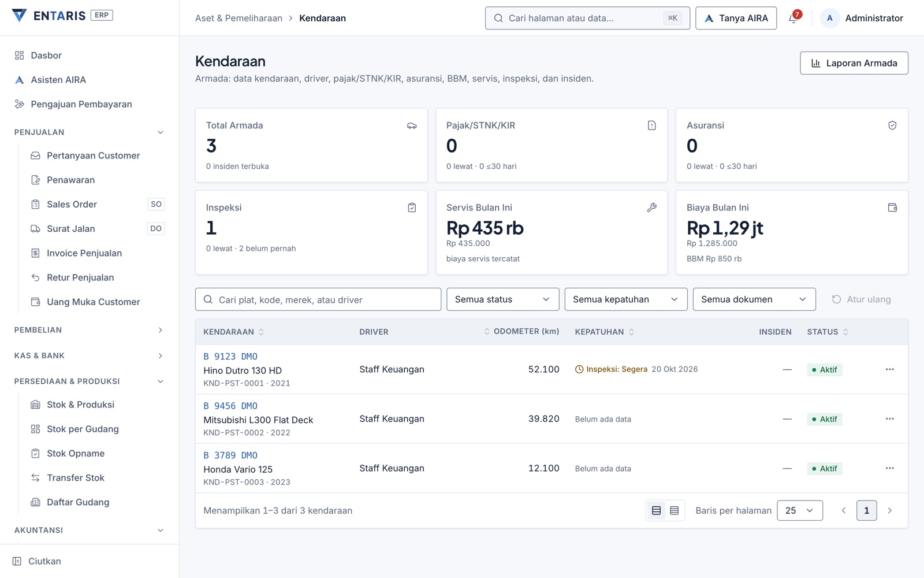Click the Inspeksi clipboard icon

pyautogui.click(x=412, y=208)
